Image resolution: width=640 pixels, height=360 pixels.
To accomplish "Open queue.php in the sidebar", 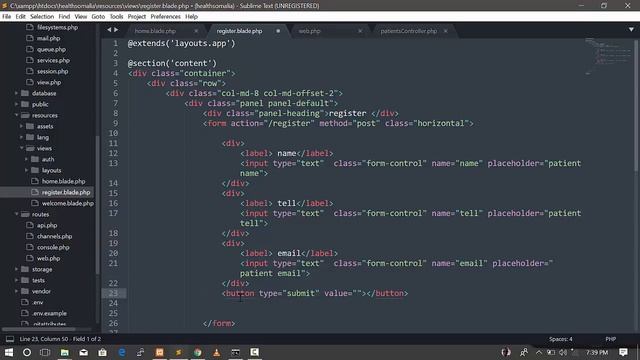I will point(51,49).
